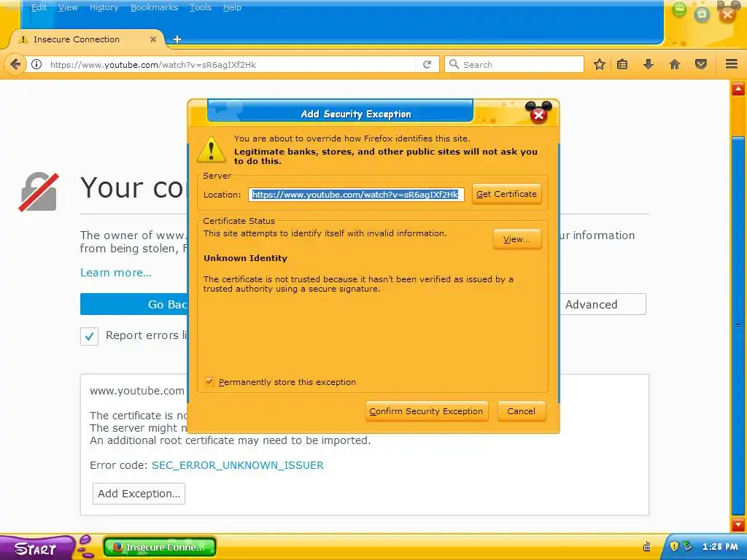
Task: Click the security shield tray icon
Action: [x=673, y=546]
